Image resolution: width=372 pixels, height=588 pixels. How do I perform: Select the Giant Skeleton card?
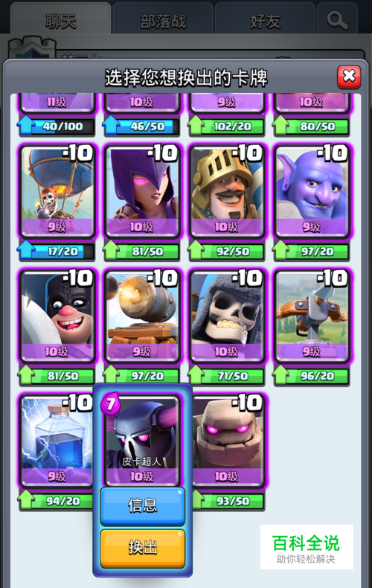pos(227,316)
